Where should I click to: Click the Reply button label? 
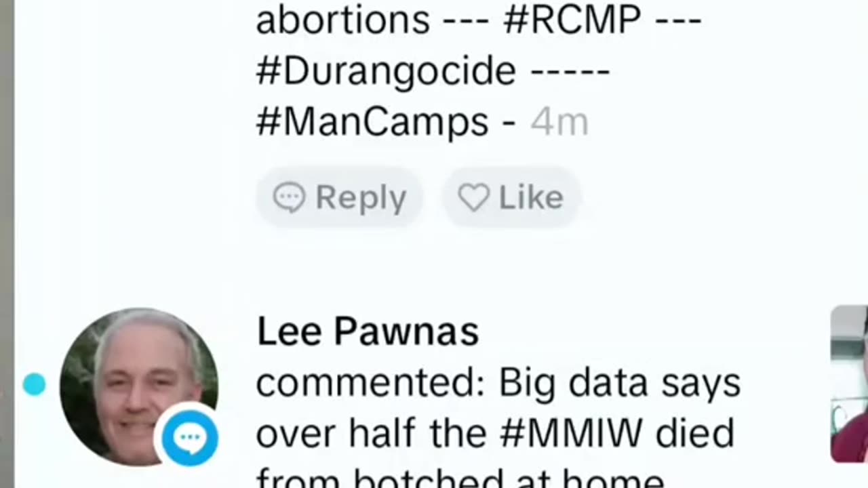click(x=361, y=198)
